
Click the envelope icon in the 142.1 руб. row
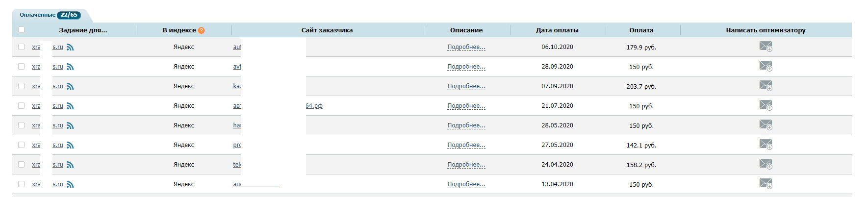766,145
